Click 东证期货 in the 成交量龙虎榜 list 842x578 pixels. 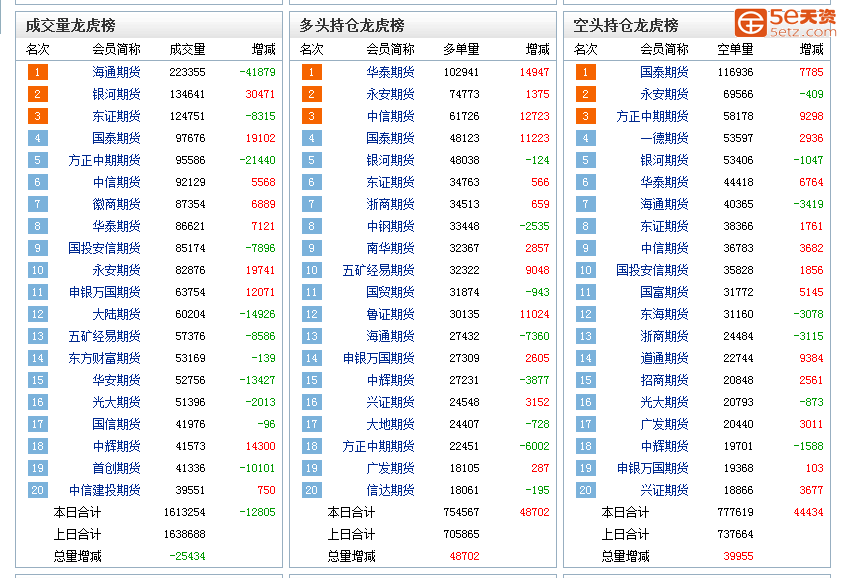point(116,116)
